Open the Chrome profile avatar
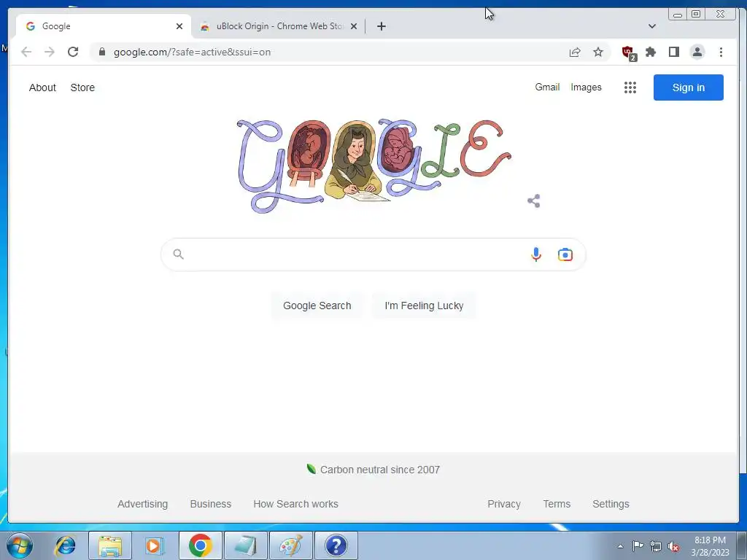This screenshot has width=747, height=560. tap(697, 52)
